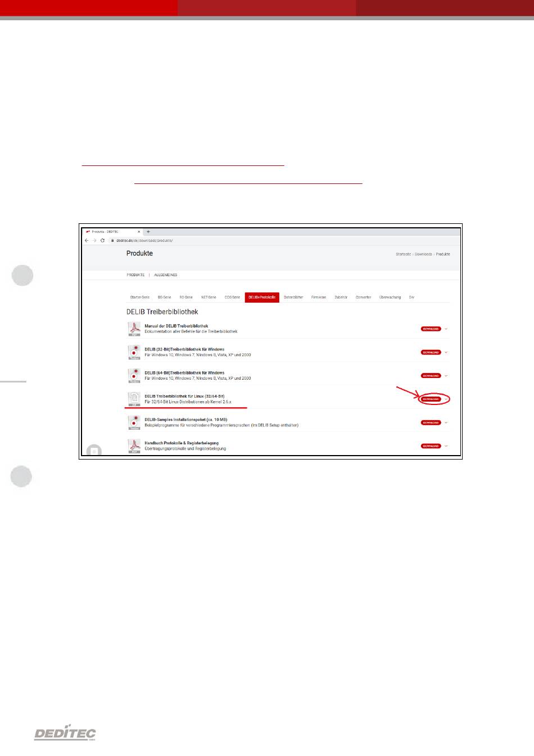Click the browser forward arrow
534x756 pixels.
[94, 240]
